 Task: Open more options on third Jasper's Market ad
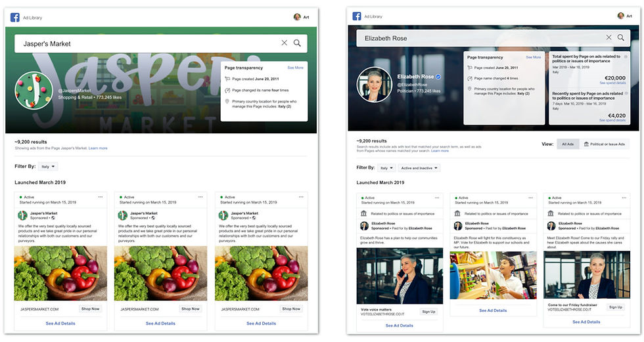coord(301,197)
